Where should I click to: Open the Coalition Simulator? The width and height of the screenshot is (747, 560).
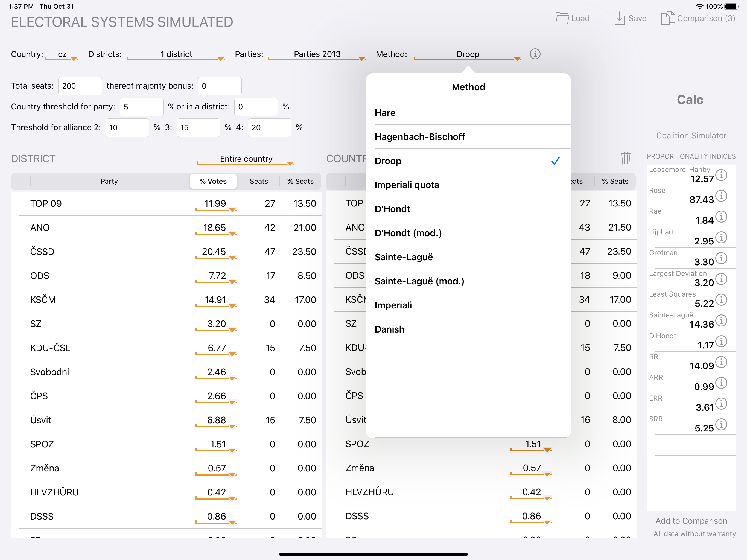point(691,135)
